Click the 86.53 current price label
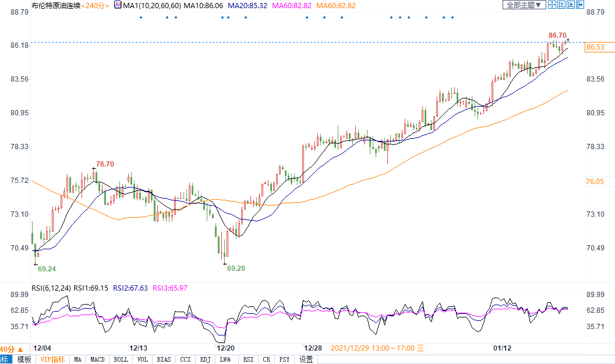Image resolution: width=615 pixels, height=364 pixels. [x=595, y=47]
